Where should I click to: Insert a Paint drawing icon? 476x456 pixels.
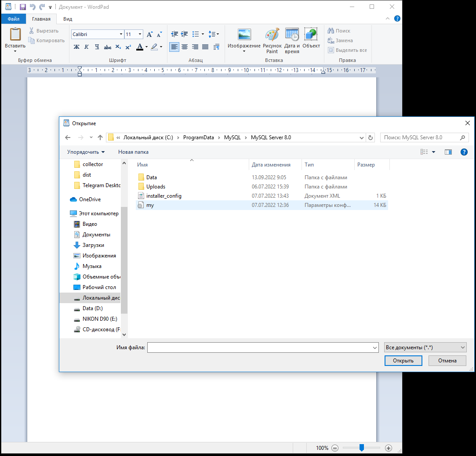pos(272,41)
